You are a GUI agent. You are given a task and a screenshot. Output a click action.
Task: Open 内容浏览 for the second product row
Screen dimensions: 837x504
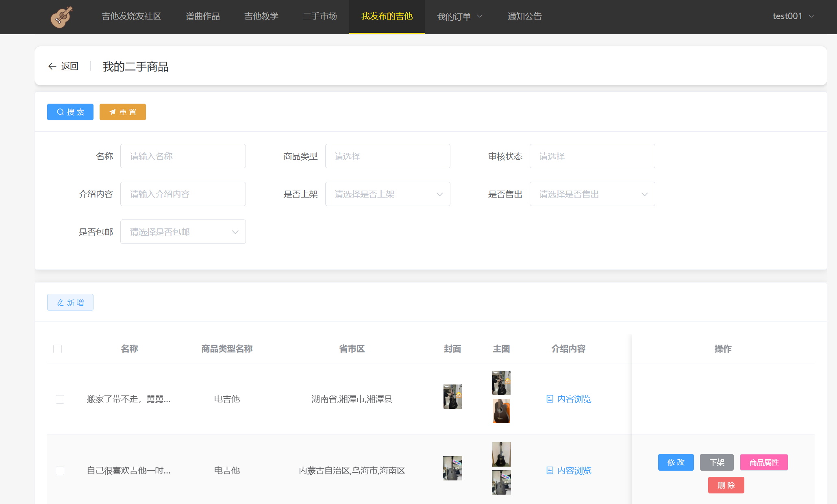(568, 470)
